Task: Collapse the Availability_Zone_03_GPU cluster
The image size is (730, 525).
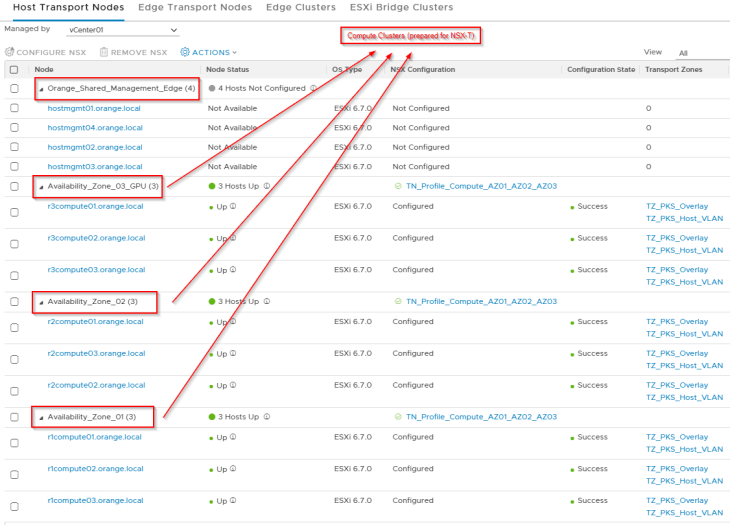Action: click(x=41, y=186)
